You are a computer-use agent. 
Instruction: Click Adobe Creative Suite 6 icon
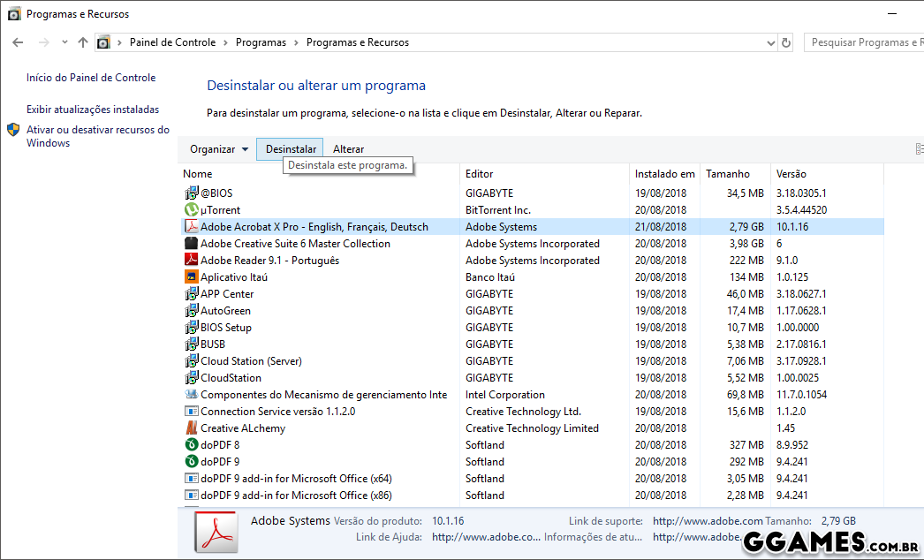click(191, 244)
